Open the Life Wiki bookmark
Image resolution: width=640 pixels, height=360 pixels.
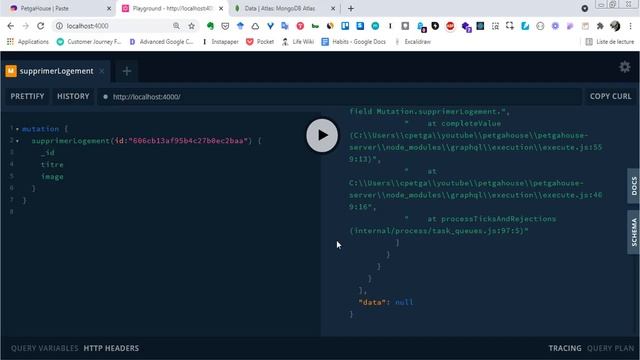(x=298, y=42)
